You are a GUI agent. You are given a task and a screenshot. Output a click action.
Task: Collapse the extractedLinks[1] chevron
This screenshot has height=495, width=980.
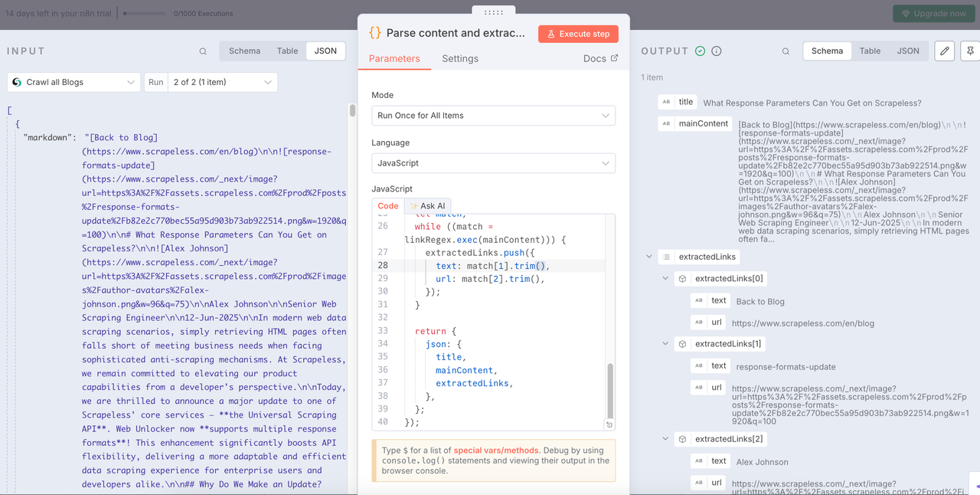[665, 344]
